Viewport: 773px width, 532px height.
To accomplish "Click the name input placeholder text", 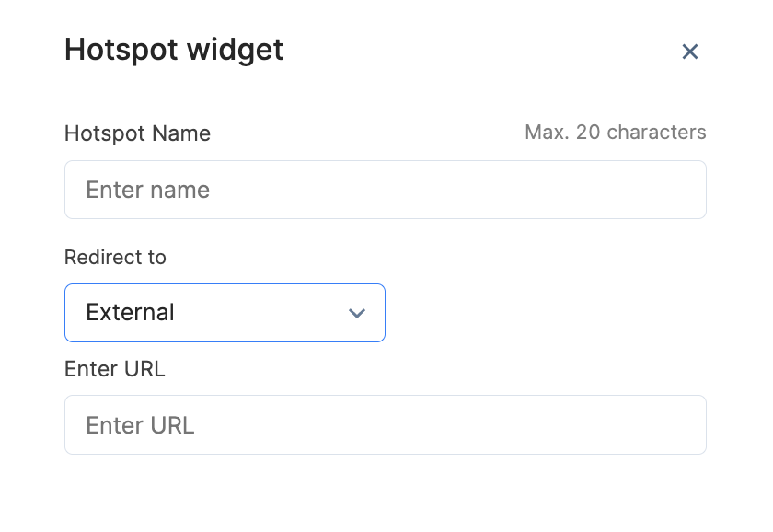I will point(147,190).
